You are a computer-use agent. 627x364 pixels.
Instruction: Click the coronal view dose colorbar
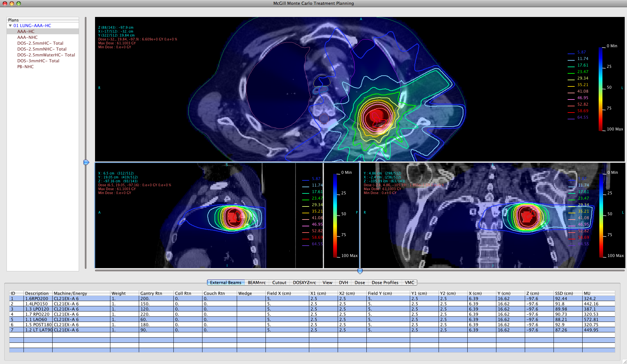pos(601,215)
